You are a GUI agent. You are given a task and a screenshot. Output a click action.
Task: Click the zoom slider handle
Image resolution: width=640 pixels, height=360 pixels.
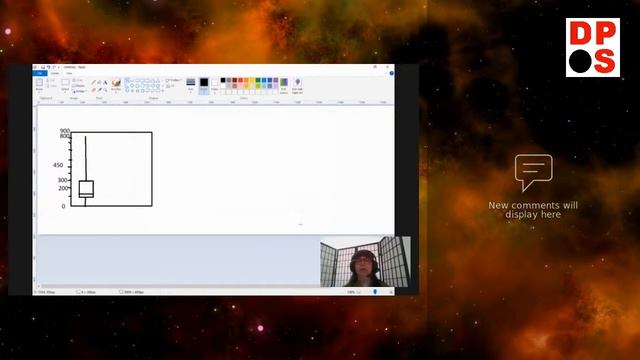375,292
